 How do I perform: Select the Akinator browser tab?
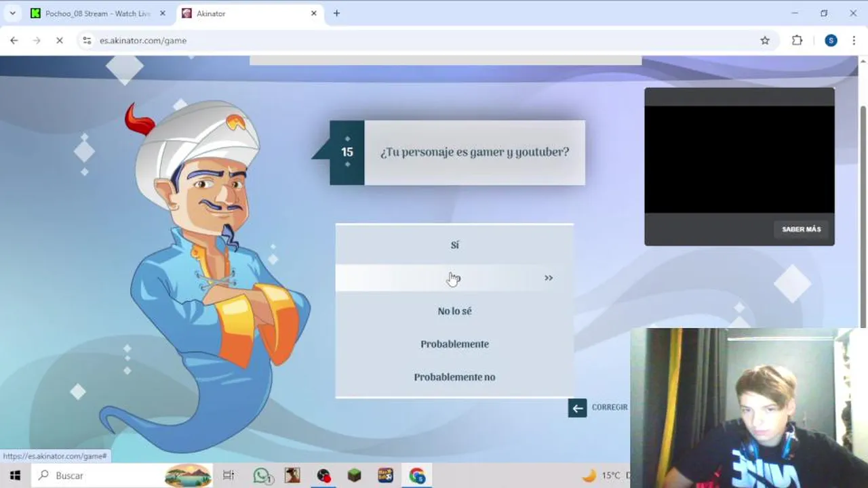pos(248,14)
